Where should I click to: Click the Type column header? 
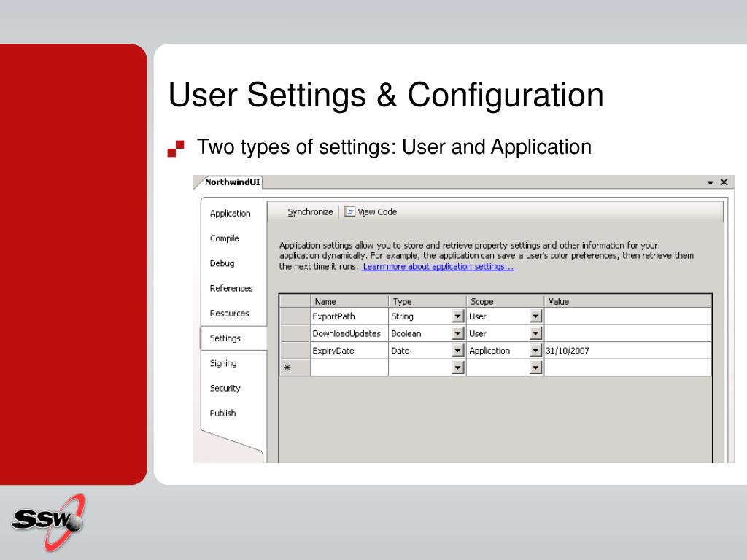(427, 301)
